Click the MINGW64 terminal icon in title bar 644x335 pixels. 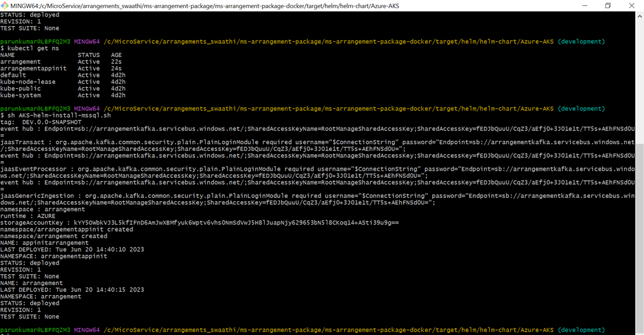5,6
